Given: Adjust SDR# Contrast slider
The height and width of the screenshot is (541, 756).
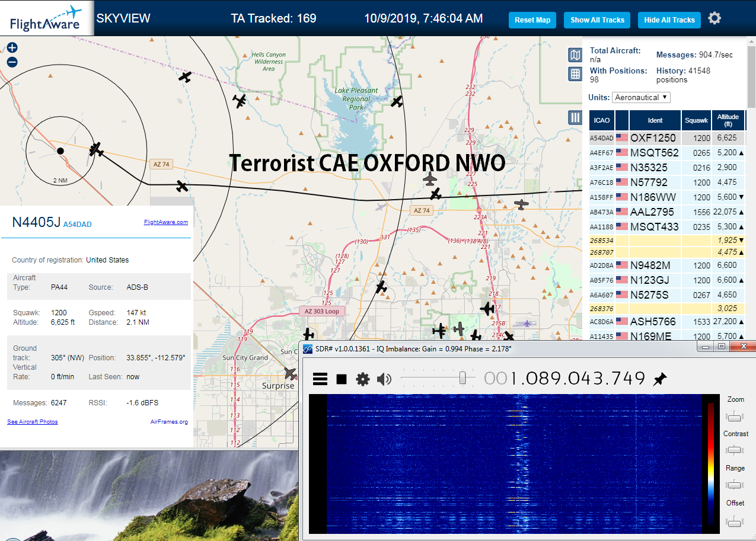Looking at the screenshot, I should 735,451.
